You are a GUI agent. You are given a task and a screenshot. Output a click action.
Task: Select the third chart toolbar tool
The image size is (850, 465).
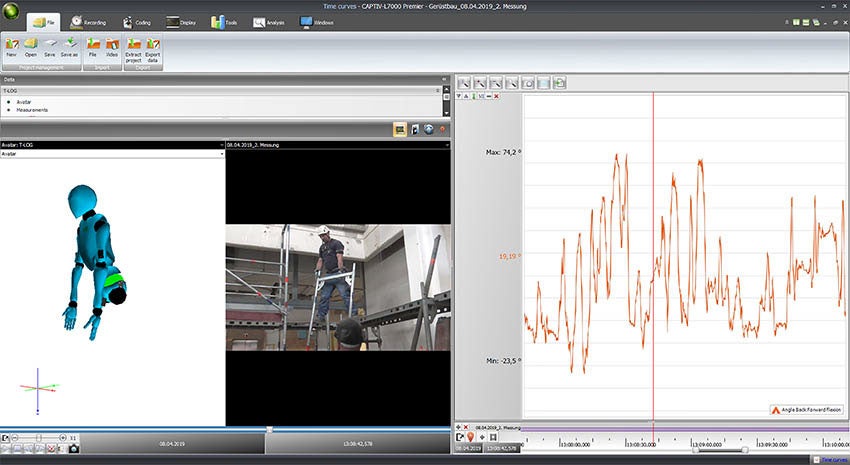tap(495, 83)
